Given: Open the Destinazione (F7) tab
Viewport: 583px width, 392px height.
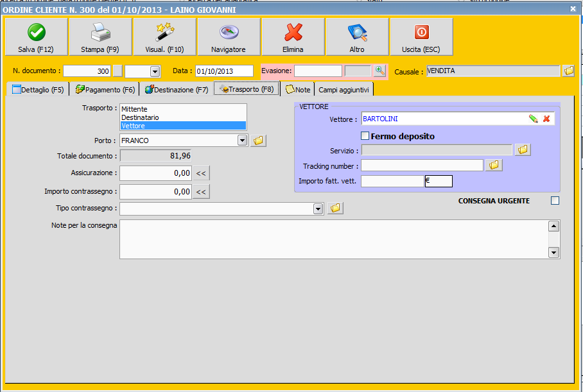Looking at the screenshot, I should click(x=177, y=90).
